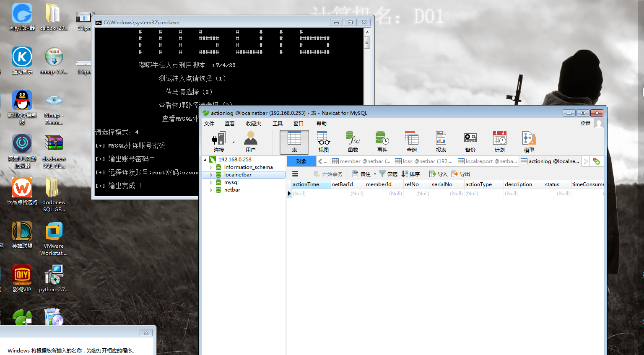644x355 pixels.
Task: Click the actionTime column header
Action: tap(311, 184)
